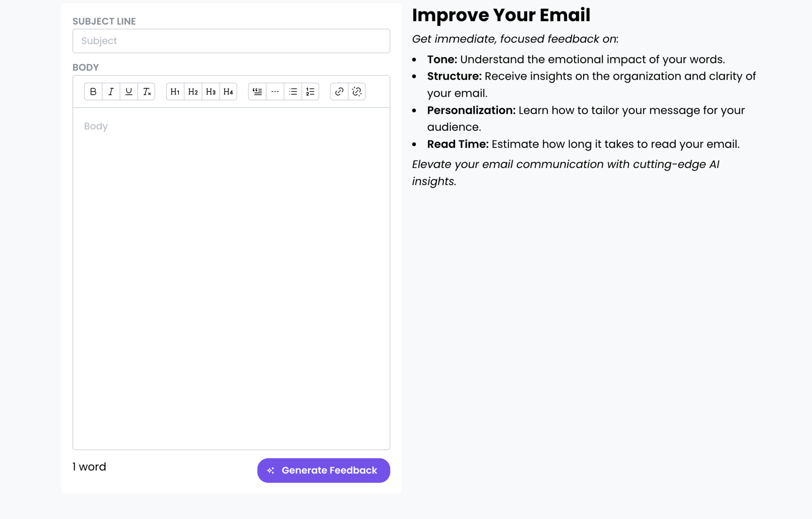This screenshot has height=519, width=812.
Task: Click the sparkle icon on Generate Feedback
Action: coord(270,470)
